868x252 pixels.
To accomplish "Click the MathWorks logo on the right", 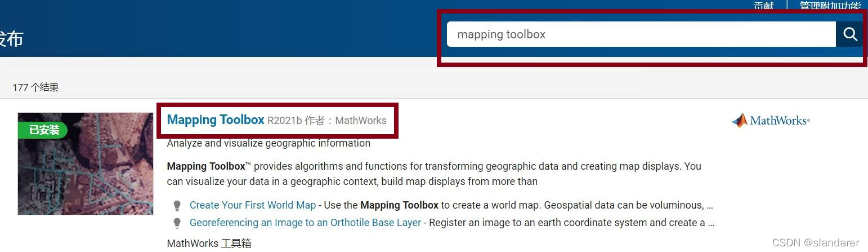I will coord(771,121).
